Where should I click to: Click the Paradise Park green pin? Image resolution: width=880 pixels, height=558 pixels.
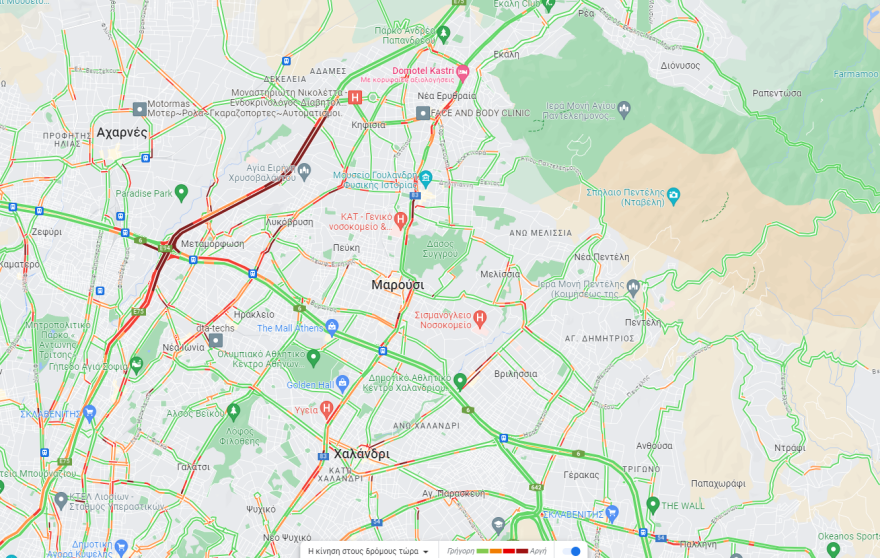[x=181, y=193]
